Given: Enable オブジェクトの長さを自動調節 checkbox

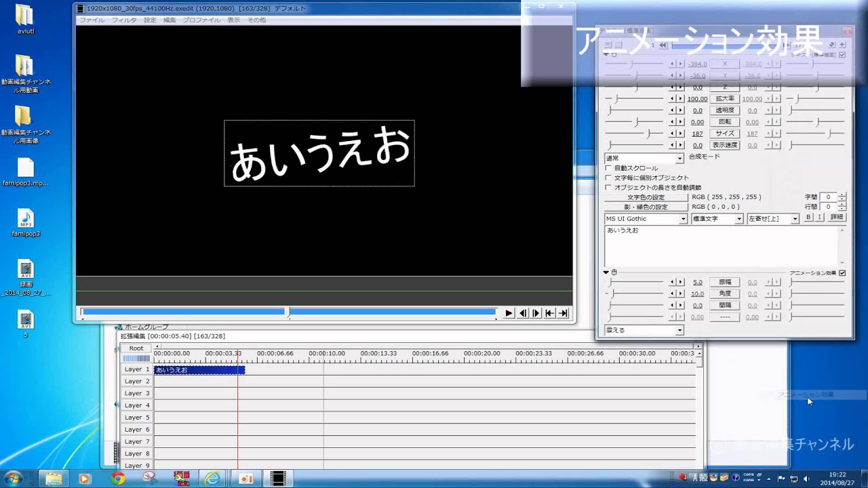Looking at the screenshot, I should [608, 187].
